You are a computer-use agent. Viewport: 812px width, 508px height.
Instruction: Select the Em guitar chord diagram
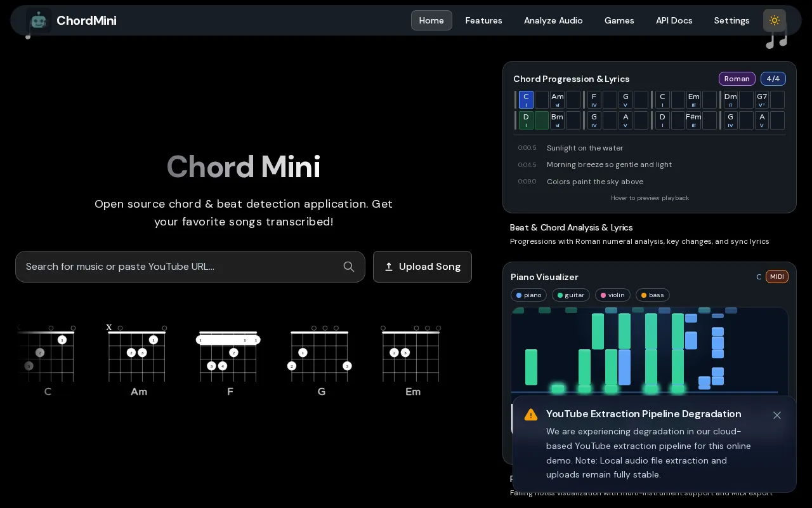tap(412, 360)
